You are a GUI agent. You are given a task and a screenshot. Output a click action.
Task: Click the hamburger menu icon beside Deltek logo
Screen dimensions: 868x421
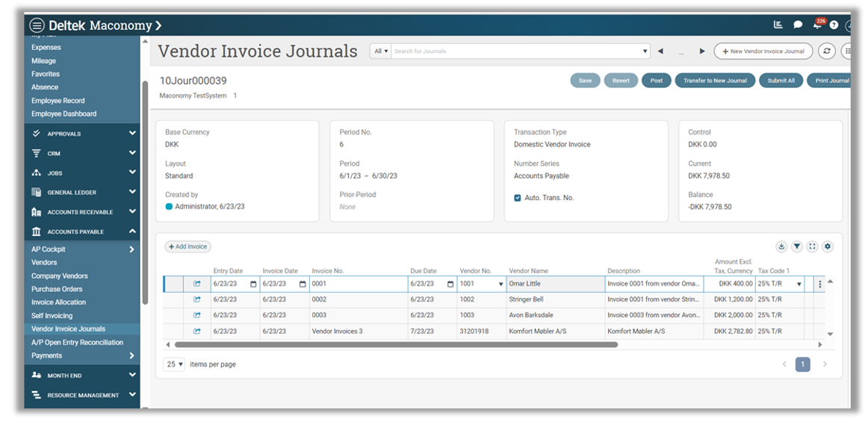coord(37,25)
